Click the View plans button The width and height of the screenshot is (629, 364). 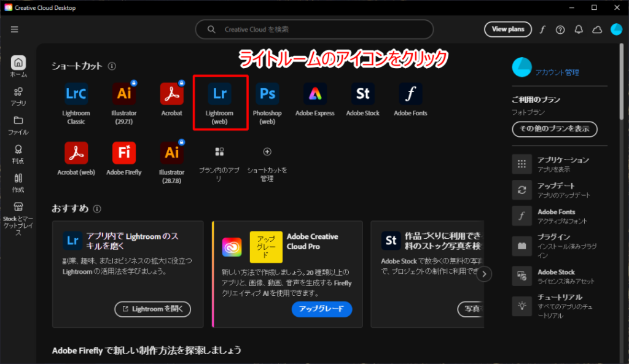pyautogui.click(x=508, y=29)
